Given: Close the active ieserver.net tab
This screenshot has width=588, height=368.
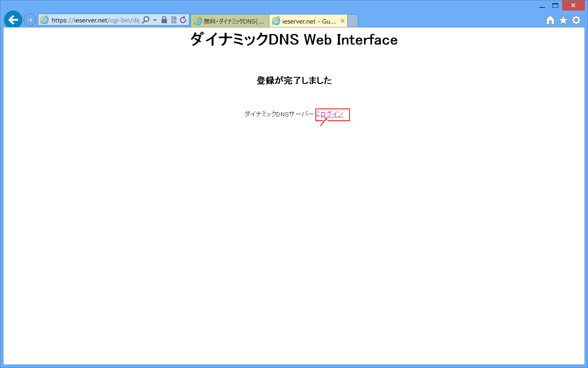Looking at the screenshot, I should 343,21.
